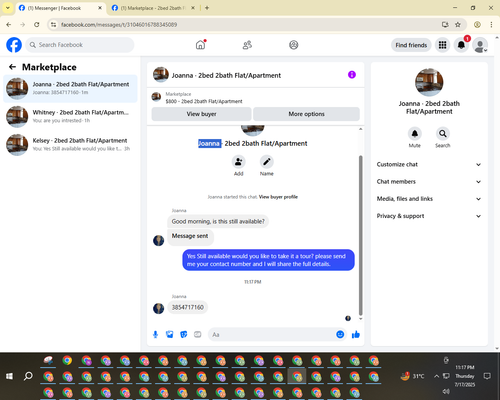
Task: Go back using the Marketplace back arrow
Action: coord(12,67)
